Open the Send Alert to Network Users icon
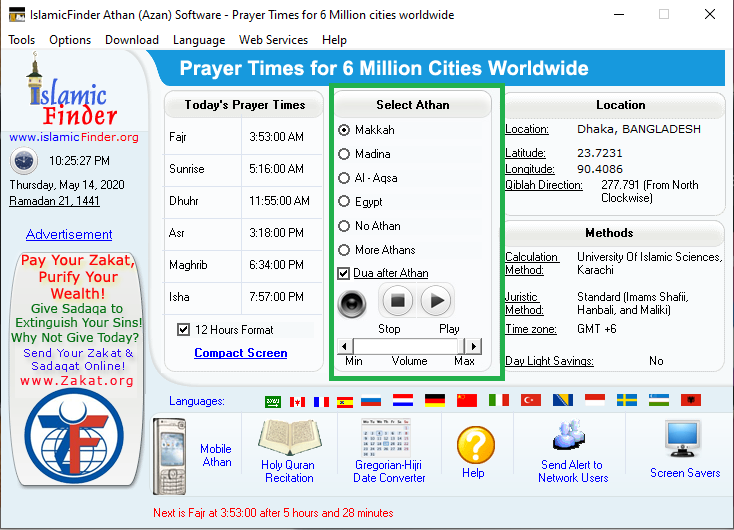This screenshot has height=530, width=734. pyautogui.click(x=569, y=435)
